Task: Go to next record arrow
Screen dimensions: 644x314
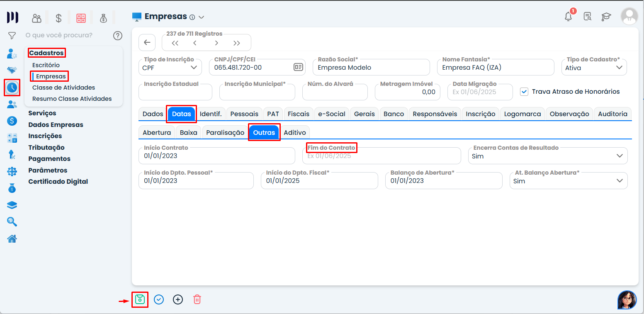Action: [216, 43]
